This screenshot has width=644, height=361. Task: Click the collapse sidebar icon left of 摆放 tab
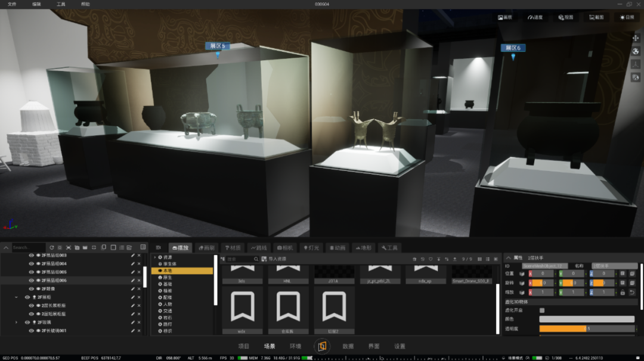pyautogui.click(x=158, y=248)
